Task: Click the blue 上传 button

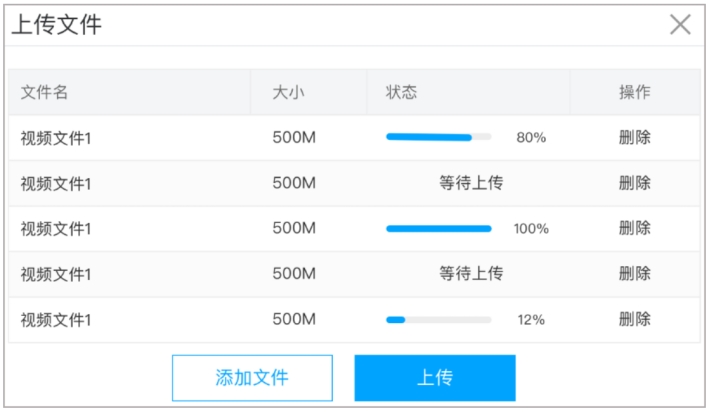Action: click(x=435, y=378)
